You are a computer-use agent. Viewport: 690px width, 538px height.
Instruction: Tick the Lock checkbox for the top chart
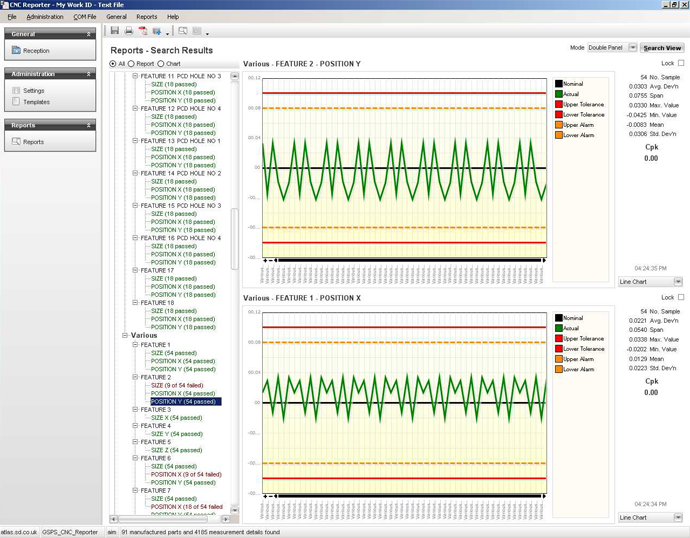pyautogui.click(x=681, y=63)
